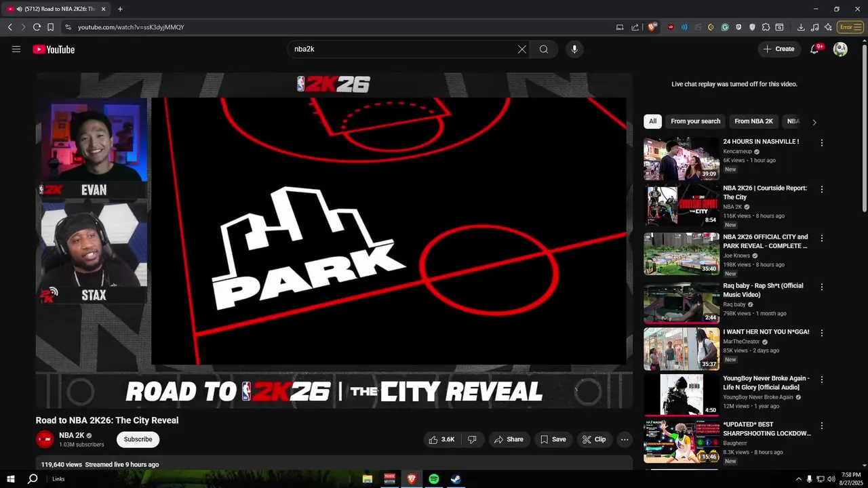Select the From your search chip
The width and height of the screenshot is (868, 488).
(x=695, y=121)
